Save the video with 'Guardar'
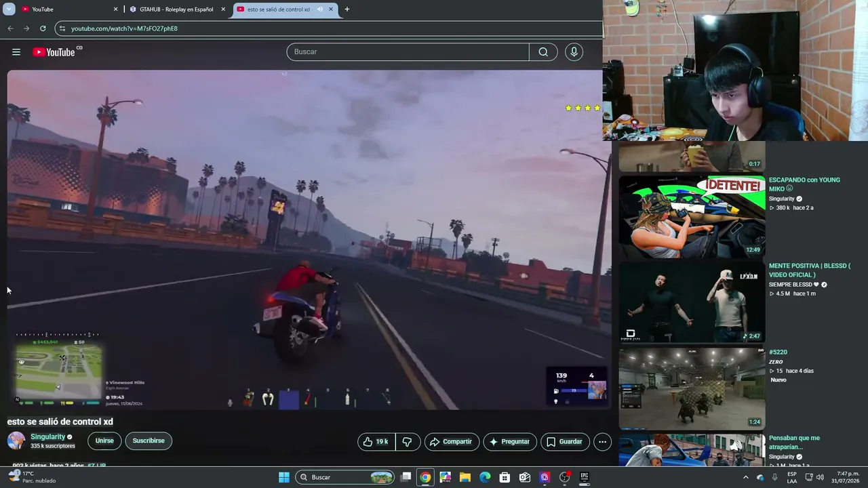This screenshot has width=868, height=488. [565, 442]
